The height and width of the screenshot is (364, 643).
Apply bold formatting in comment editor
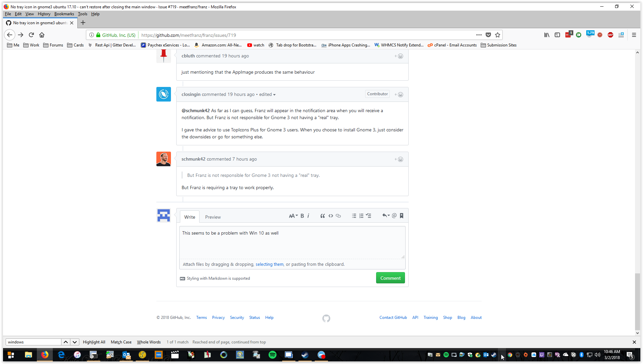[x=302, y=216]
